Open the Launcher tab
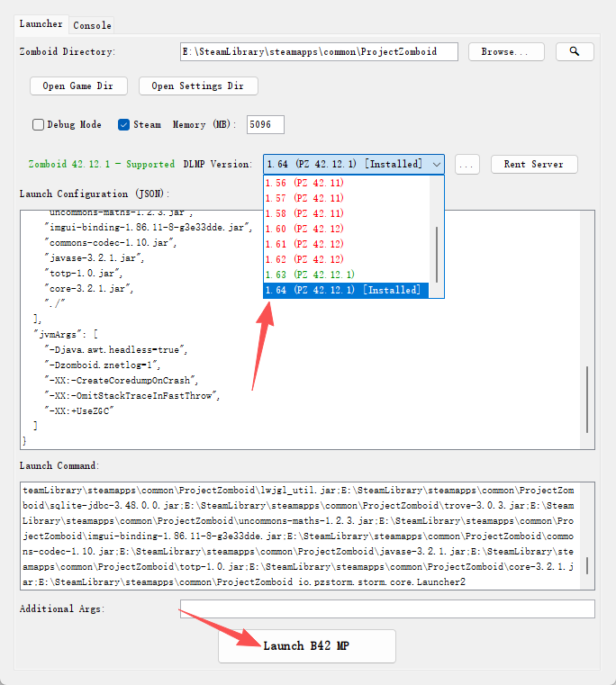Screen dimensions: 616x685 point(41,24)
